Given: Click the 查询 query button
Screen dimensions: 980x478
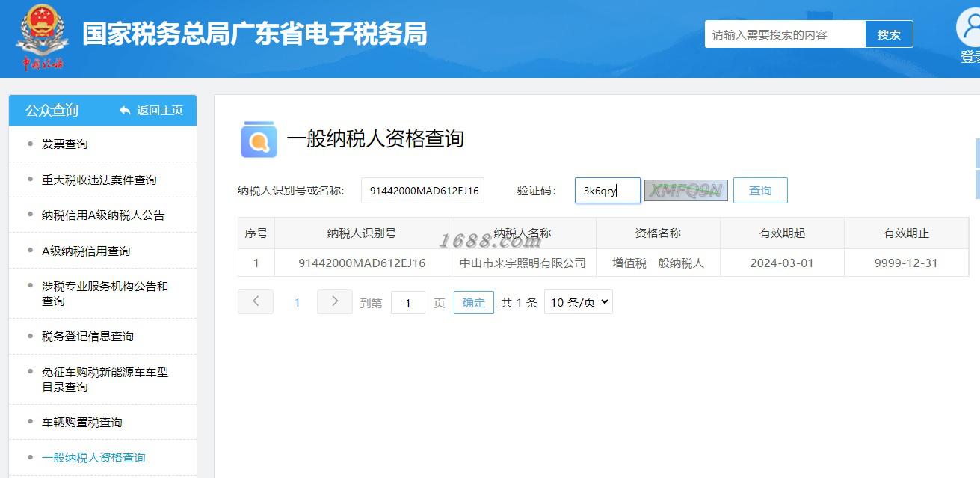Looking at the screenshot, I should pos(760,191).
